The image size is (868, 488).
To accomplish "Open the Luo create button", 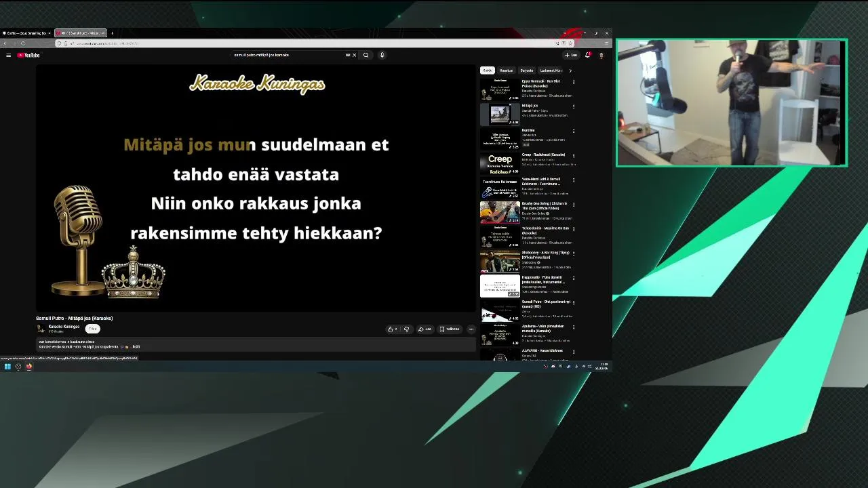I will 571,55.
